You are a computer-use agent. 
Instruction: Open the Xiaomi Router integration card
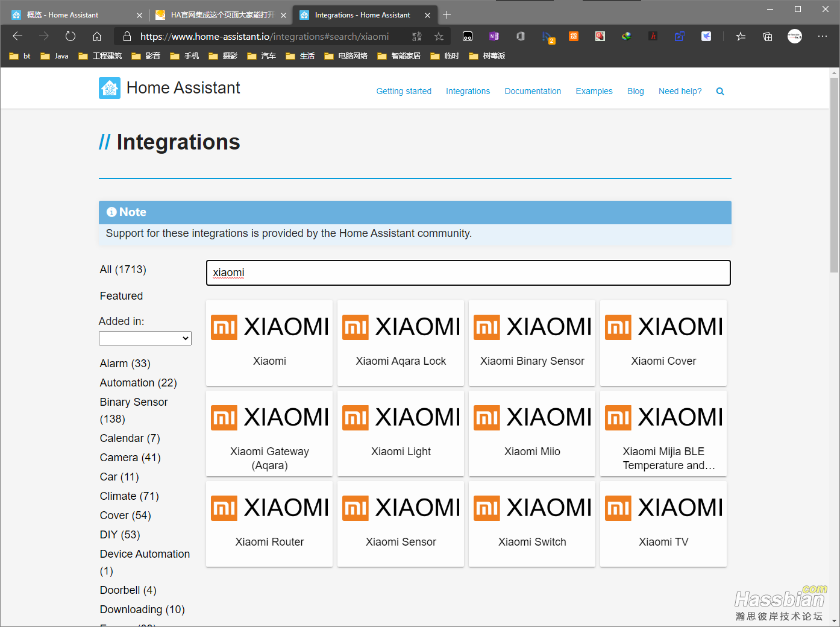click(x=269, y=524)
